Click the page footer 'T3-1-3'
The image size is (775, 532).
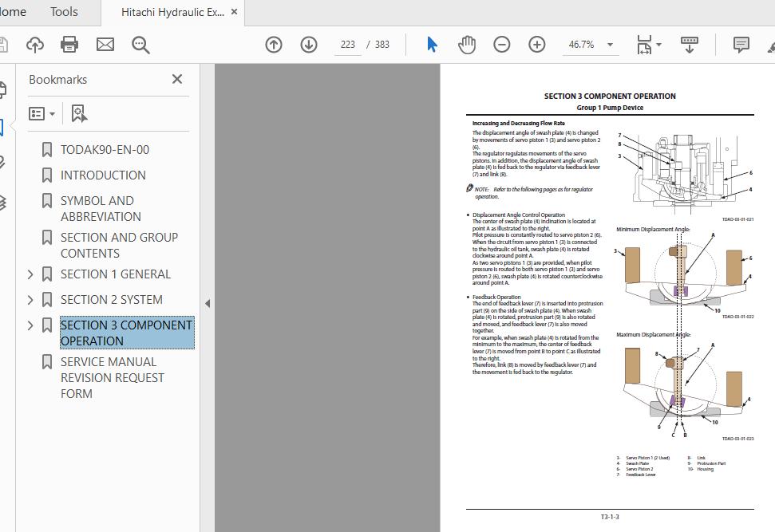(610, 517)
